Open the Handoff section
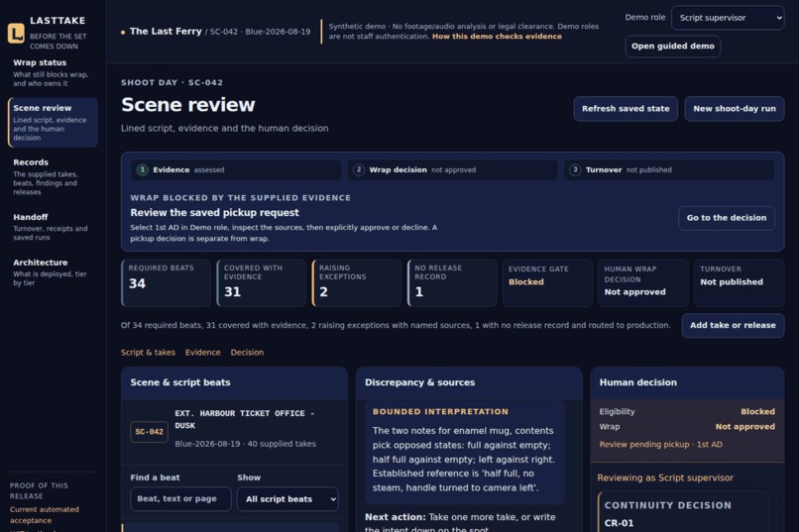The width and height of the screenshot is (799, 532). pyautogui.click(x=53, y=227)
